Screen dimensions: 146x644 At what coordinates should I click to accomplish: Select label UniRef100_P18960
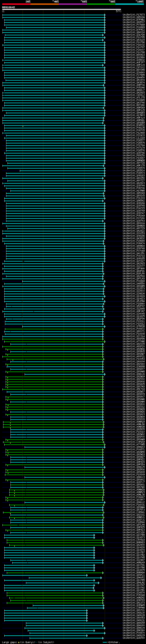(x=134, y=304)
